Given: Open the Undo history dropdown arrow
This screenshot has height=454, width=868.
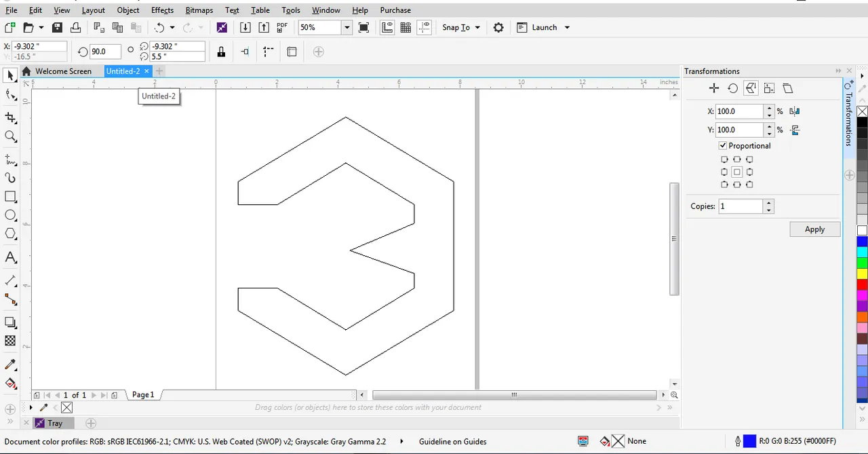Looking at the screenshot, I should click(172, 27).
